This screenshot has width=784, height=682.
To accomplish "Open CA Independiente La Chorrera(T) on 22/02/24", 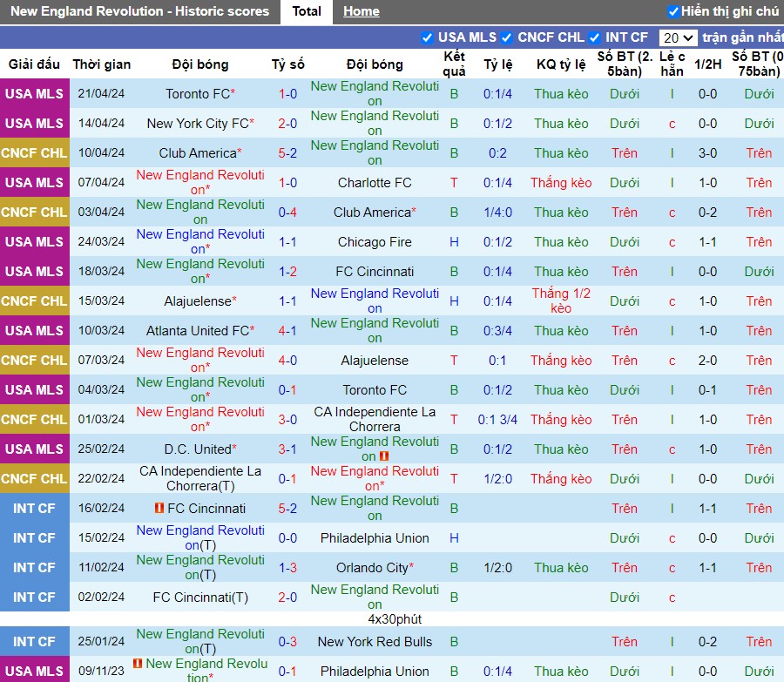I will click(x=200, y=478).
